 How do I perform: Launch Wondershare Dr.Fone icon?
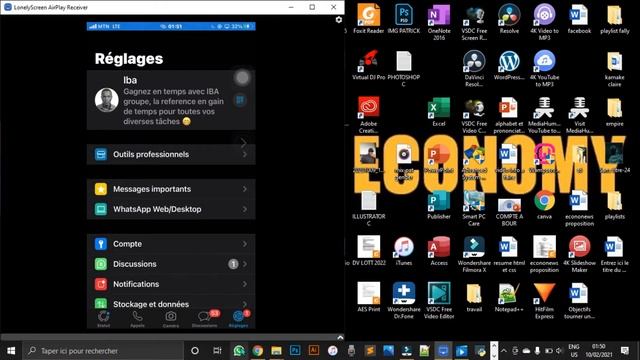(404, 301)
